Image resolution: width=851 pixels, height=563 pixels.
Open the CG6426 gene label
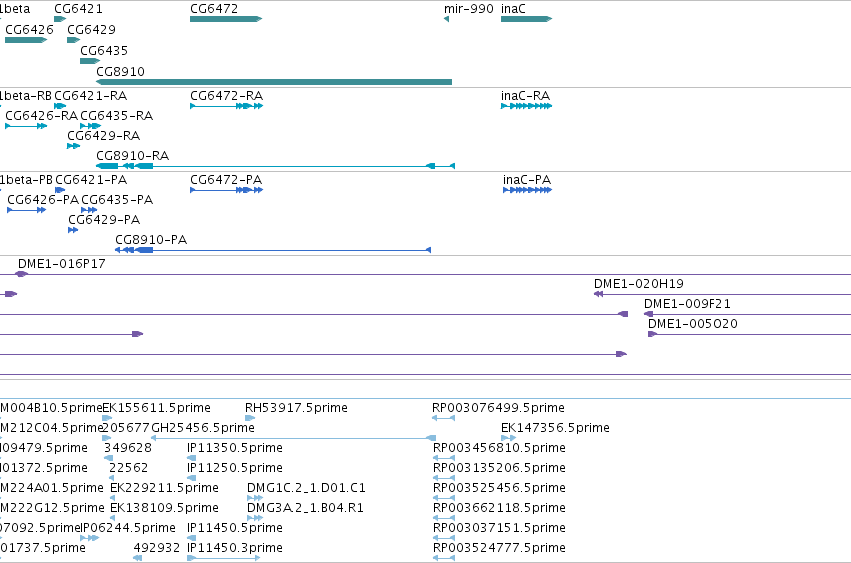coord(29,29)
